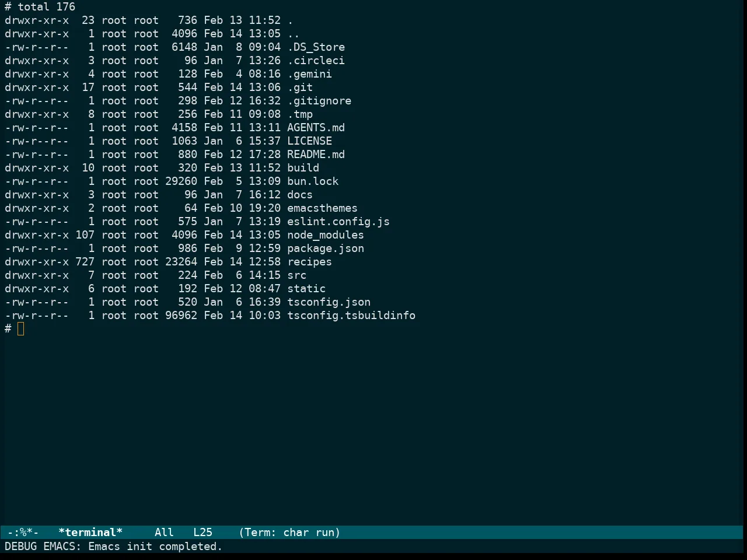The width and height of the screenshot is (747, 560).
Task: Select the .gemini directory entry
Action: (309, 74)
